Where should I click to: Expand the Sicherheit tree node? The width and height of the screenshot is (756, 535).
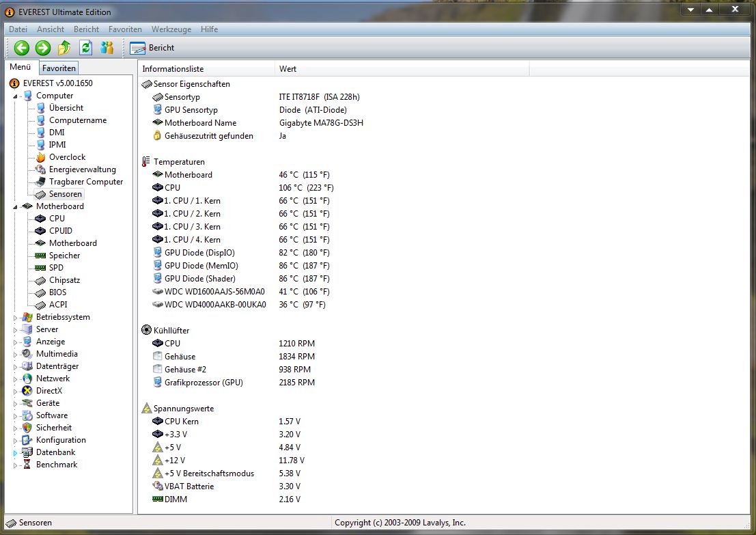click(x=15, y=428)
